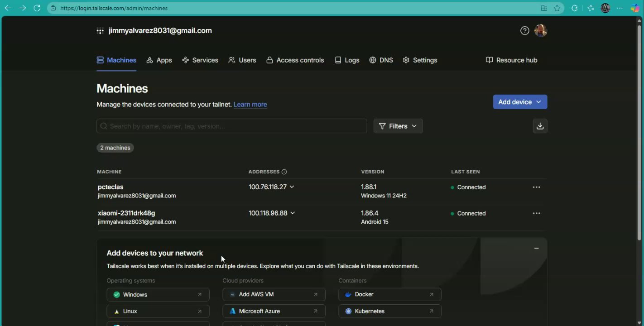The image size is (644, 326).
Task: Click the 2 machines count badge
Action: pyautogui.click(x=115, y=148)
